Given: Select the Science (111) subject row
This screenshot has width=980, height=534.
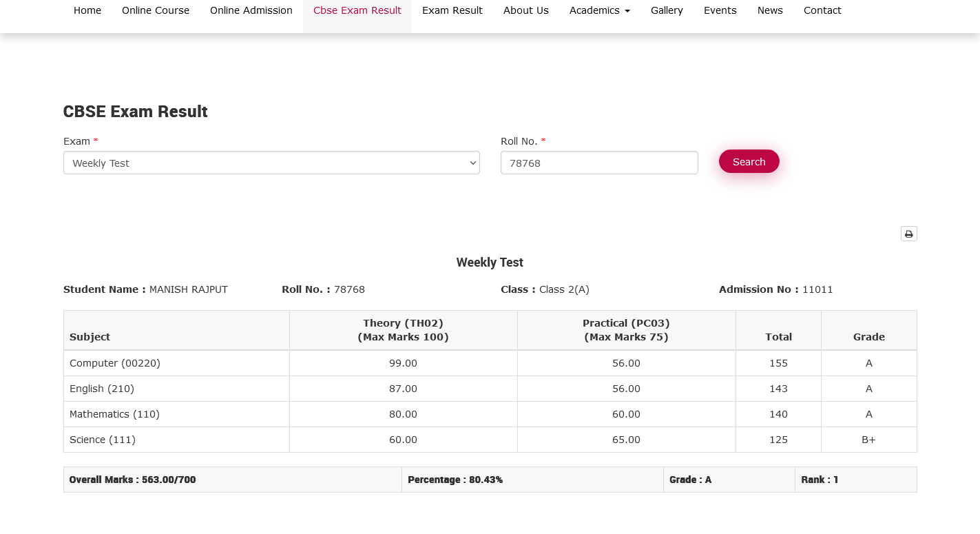Looking at the screenshot, I should coord(490,440).
